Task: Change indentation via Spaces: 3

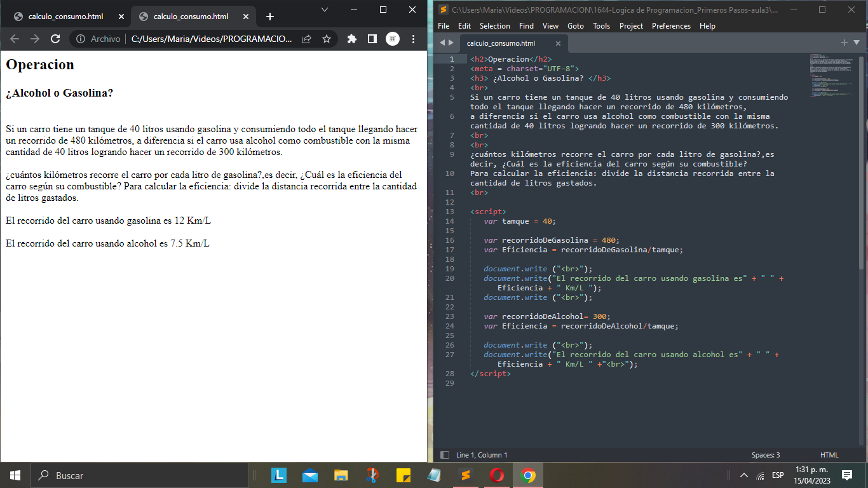Action: coord(766,455)
